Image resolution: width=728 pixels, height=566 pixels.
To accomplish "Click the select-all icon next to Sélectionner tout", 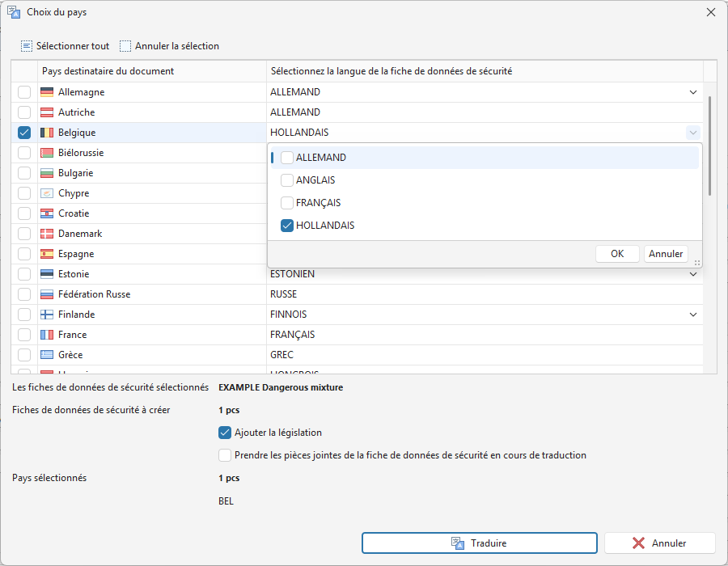I will (x=27, y=46).
